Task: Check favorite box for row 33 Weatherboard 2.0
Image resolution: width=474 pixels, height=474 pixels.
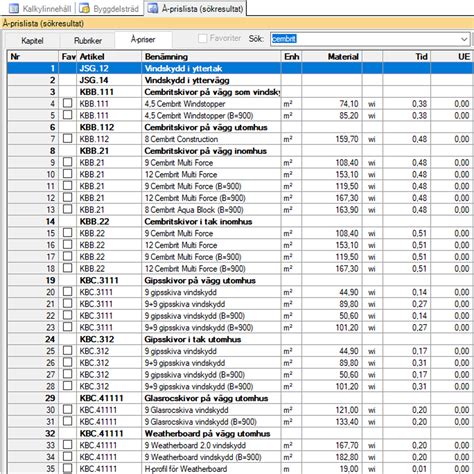Action: (68, 445)
